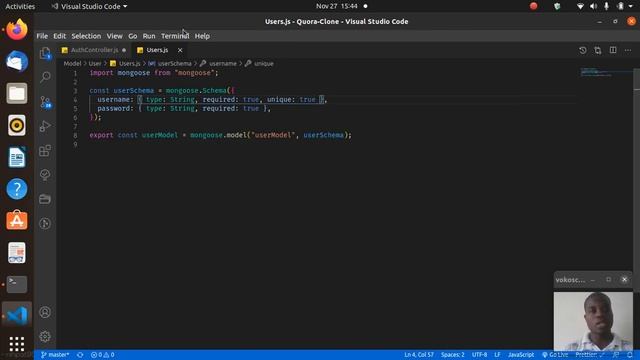
Task: Click the editor vertical scrollbar
Action: pos(637,180)
